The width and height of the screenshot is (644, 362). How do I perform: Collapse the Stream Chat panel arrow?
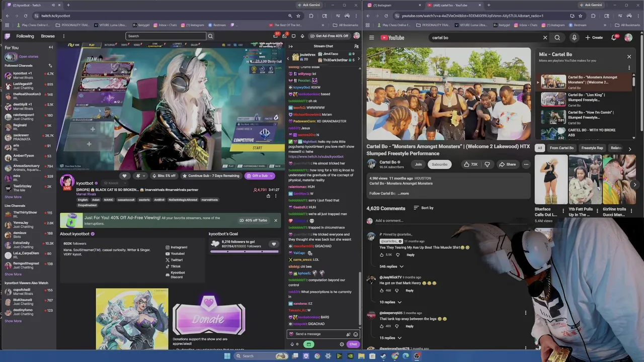[x=290, y=46]
